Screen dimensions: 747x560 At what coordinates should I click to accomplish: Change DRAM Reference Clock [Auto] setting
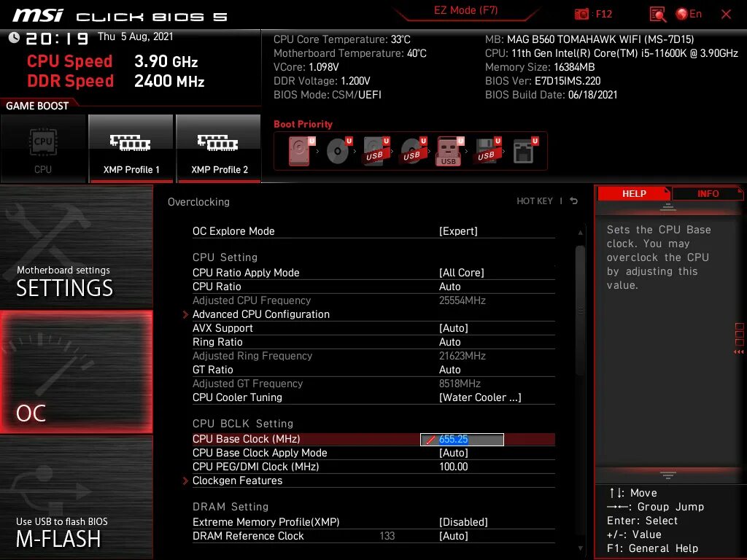(x=454, y=536)
